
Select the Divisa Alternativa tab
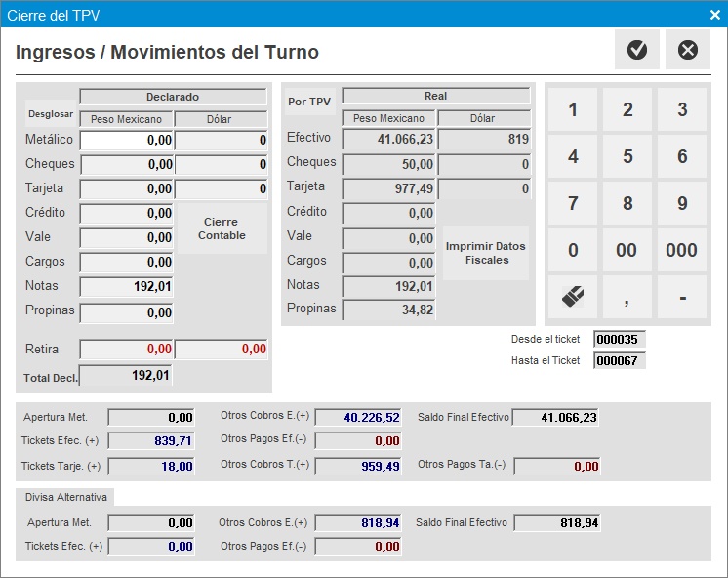[66, 497]
